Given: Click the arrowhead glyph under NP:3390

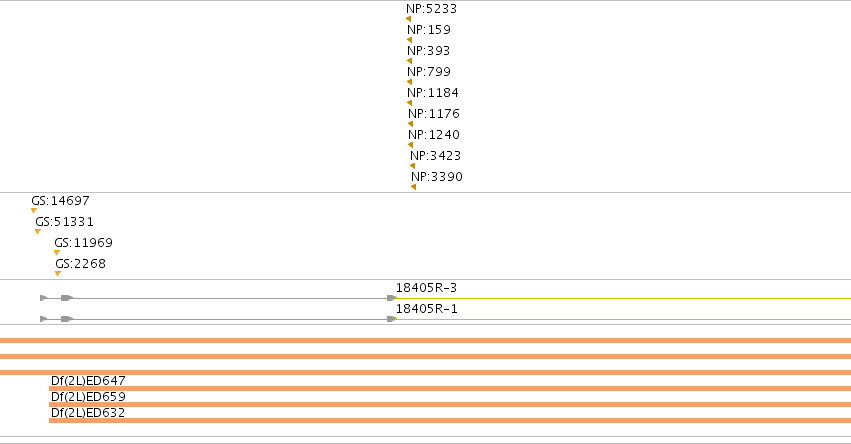Looking at the screenshot, I should pos(414,187).
